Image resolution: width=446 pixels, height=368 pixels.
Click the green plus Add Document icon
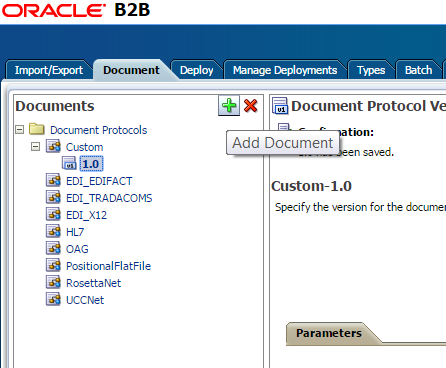229,106
